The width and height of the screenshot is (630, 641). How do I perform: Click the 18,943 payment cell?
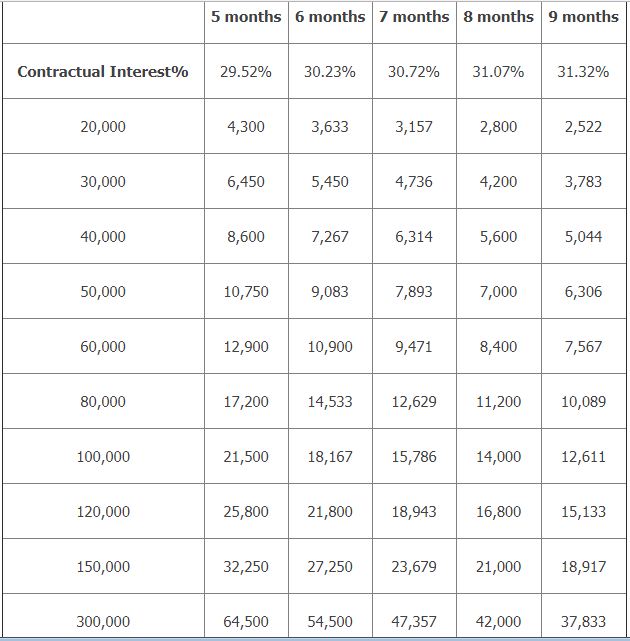pyautogui.click(x=414, y=512)
